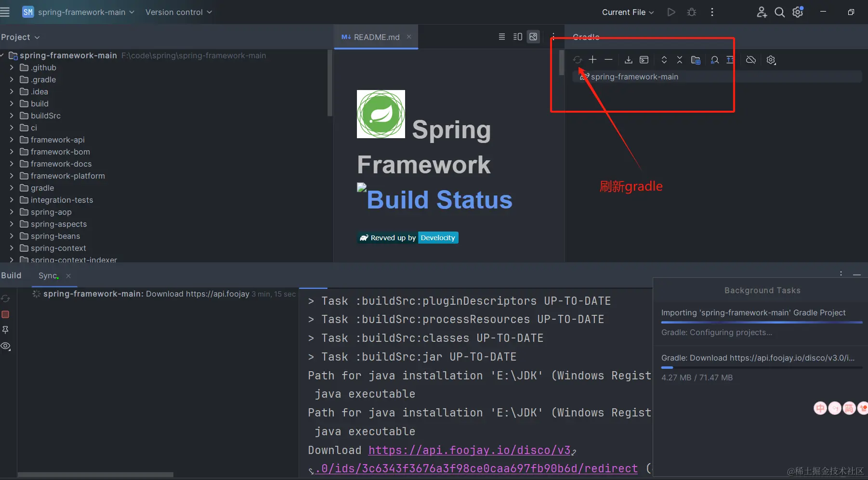Unlink Gradle project with the minus icon
This screenshot has height=480, width=868.
(608, 59)
